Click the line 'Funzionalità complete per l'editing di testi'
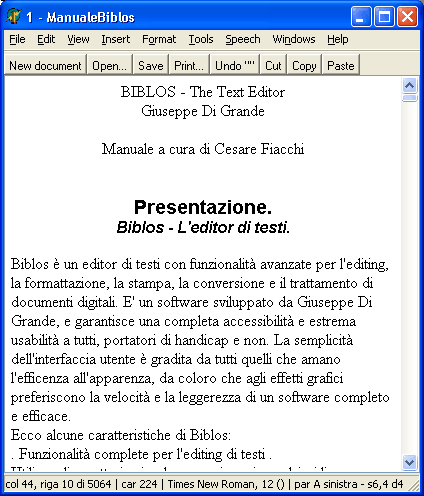Image resolution: width=424 pixels, height=496 pixels. pos(142,454)
